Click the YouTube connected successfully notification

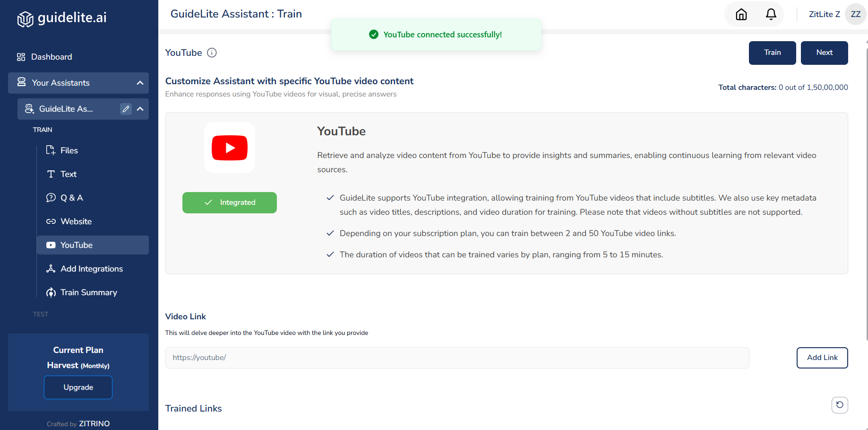coord(436,35)
